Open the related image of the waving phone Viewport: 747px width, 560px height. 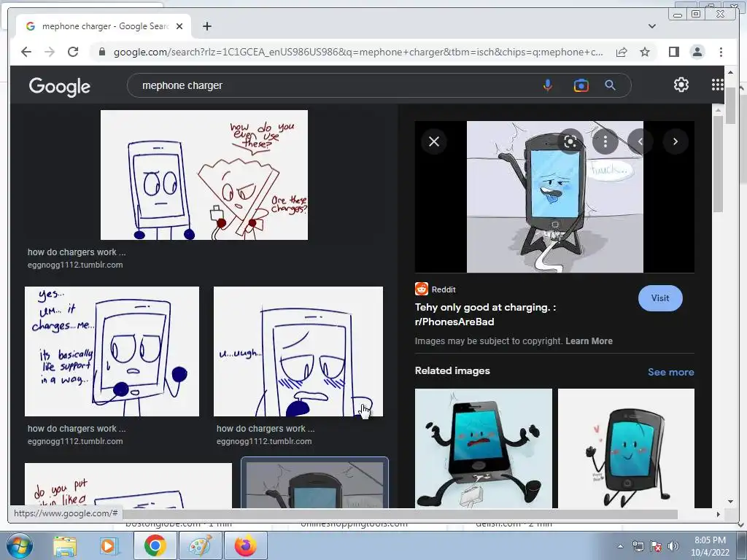coord(625,448)
